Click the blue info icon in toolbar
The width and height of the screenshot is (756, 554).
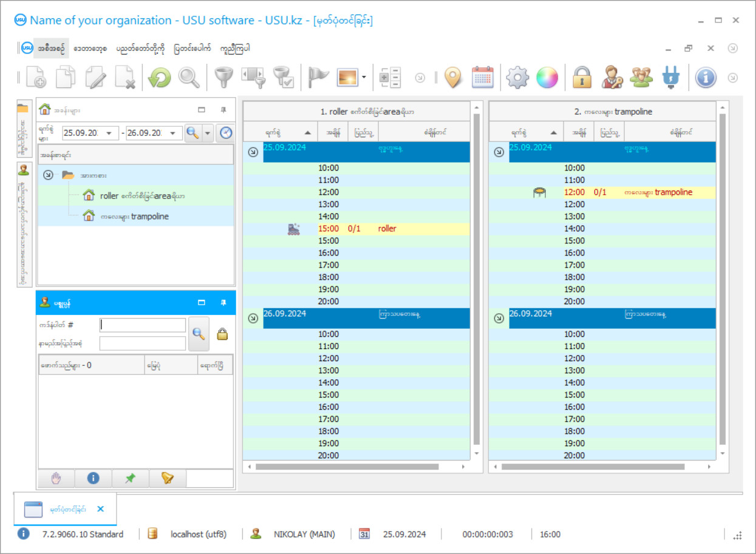click(706, 78)
